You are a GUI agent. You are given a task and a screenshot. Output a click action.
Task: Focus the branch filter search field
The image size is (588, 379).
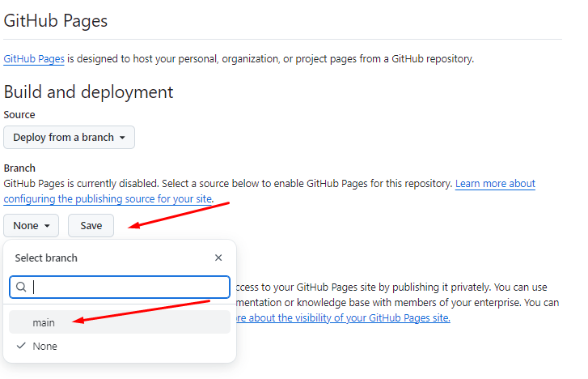point(129,287)
